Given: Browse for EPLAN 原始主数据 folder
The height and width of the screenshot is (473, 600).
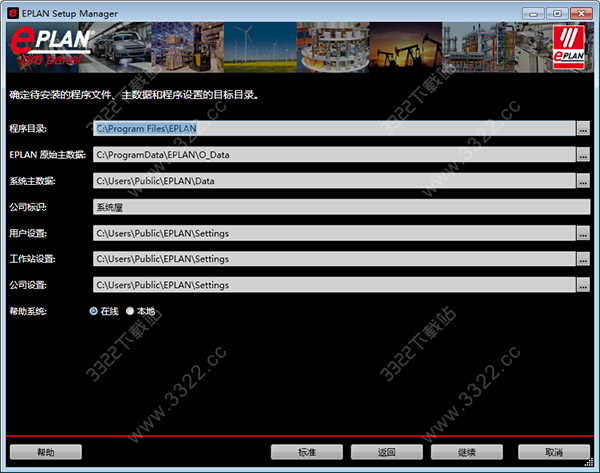Looking at the screenshot, I should pyautogui.click(x=583, y=155).
